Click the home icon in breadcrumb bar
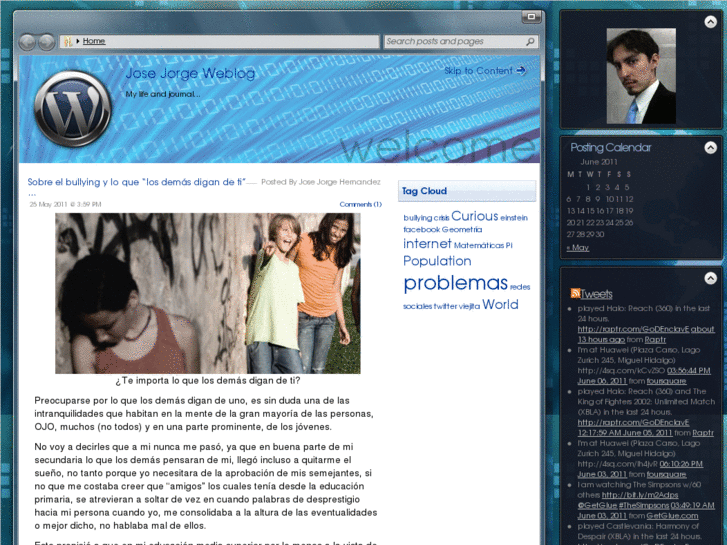The width and height of the screenshot is (727, 545). click(68, 41)
